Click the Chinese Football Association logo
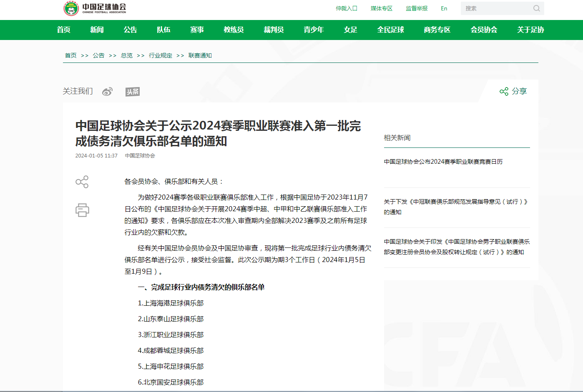The width and height of the screenshot is (583, 392). coord(95,8)
